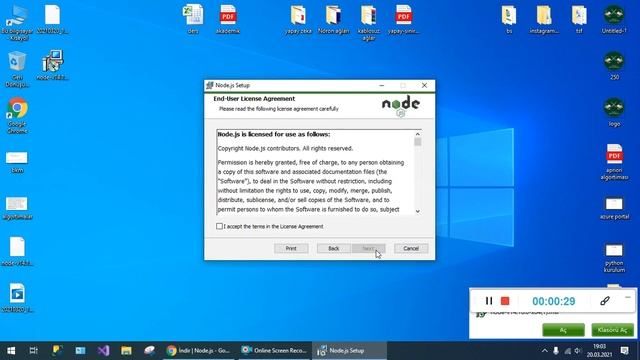Select the Nöron ağları folder

tap(333, 19)
